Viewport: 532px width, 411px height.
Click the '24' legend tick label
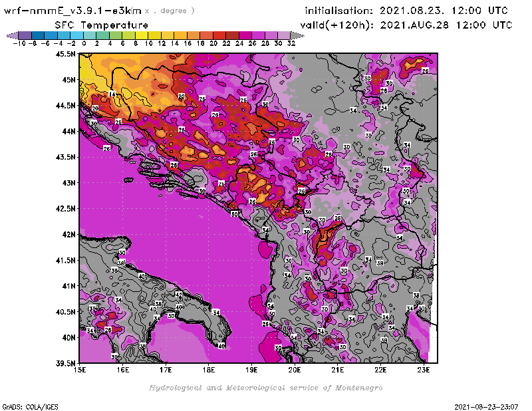[239, 43]
